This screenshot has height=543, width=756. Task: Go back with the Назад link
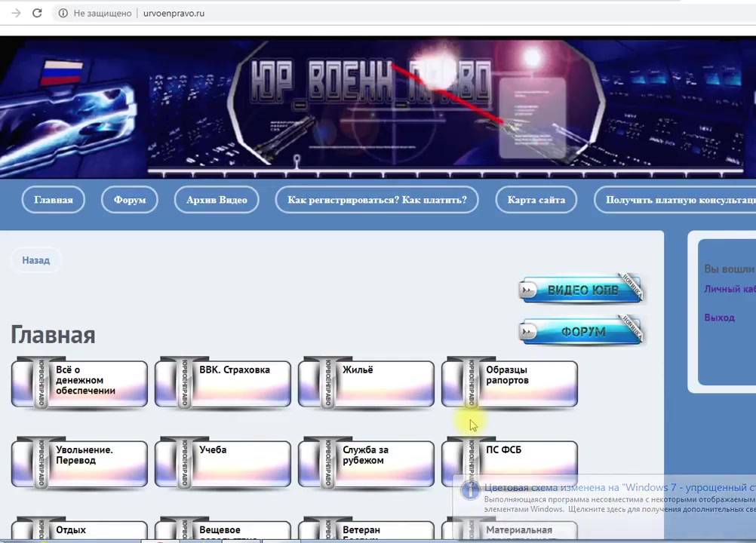coord(35,260)
